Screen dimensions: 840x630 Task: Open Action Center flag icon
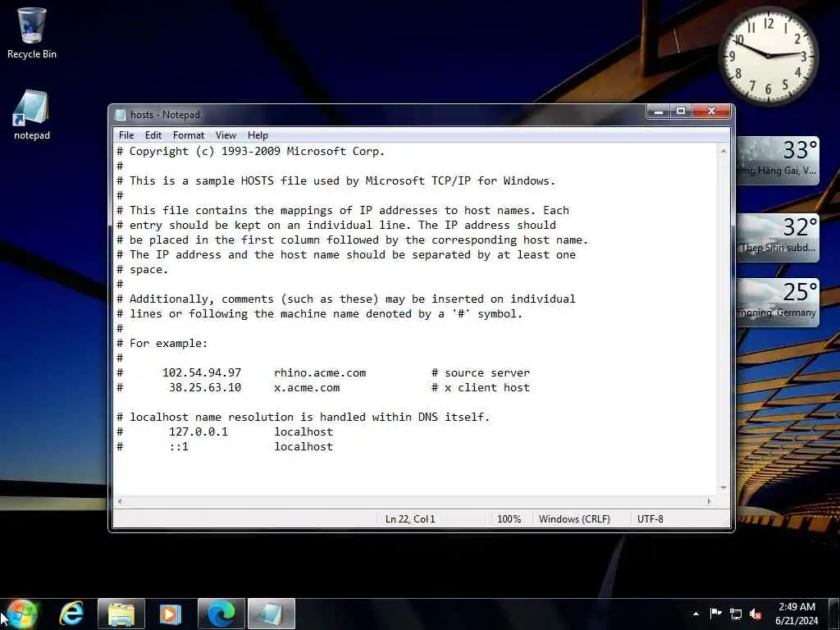(x=715, y=614)
